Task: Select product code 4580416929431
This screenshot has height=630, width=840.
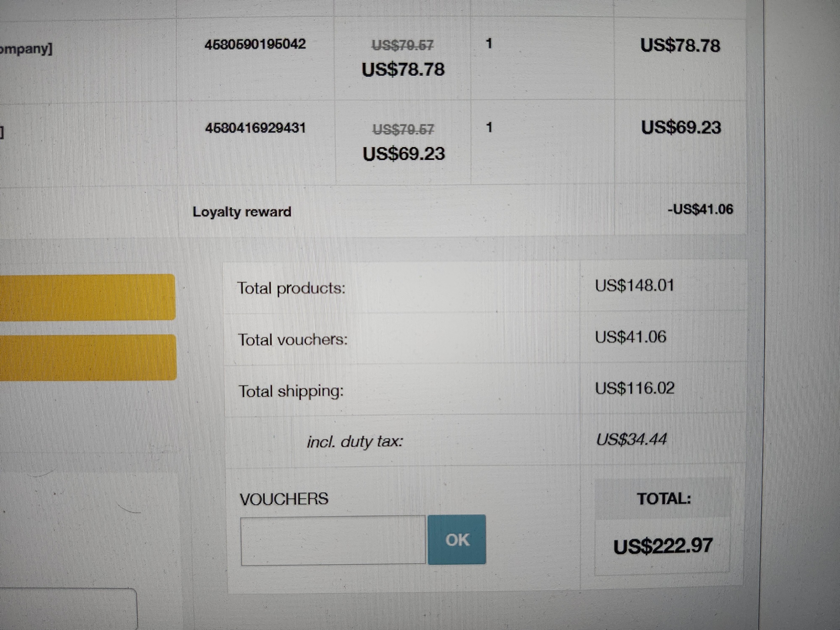Action: click(x=255, y=128)
